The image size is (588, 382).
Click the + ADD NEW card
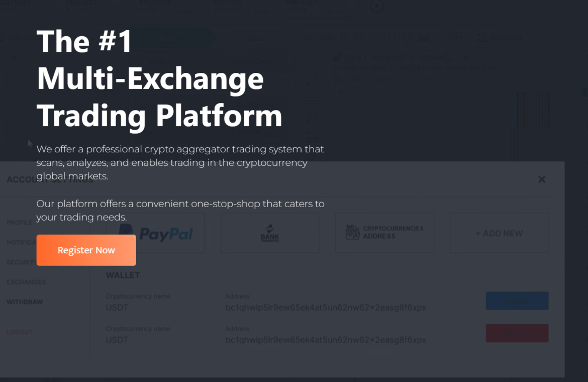(499, 233)
